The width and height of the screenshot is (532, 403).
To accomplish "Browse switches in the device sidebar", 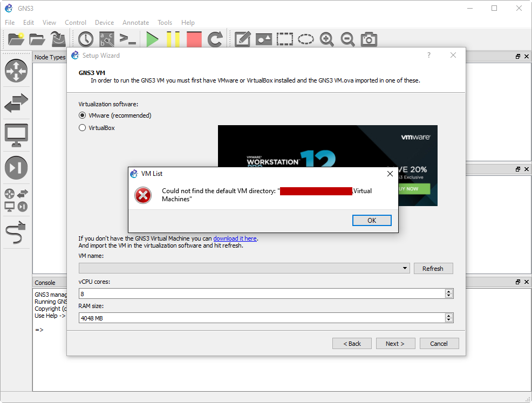I will pyautogui.click(x=16, y=103).
